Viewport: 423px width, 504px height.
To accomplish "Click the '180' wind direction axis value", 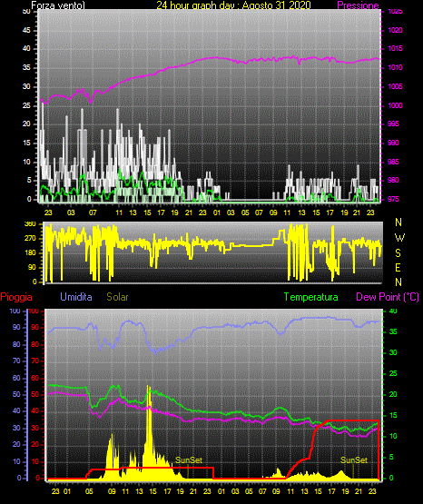I will pos(30,253).
